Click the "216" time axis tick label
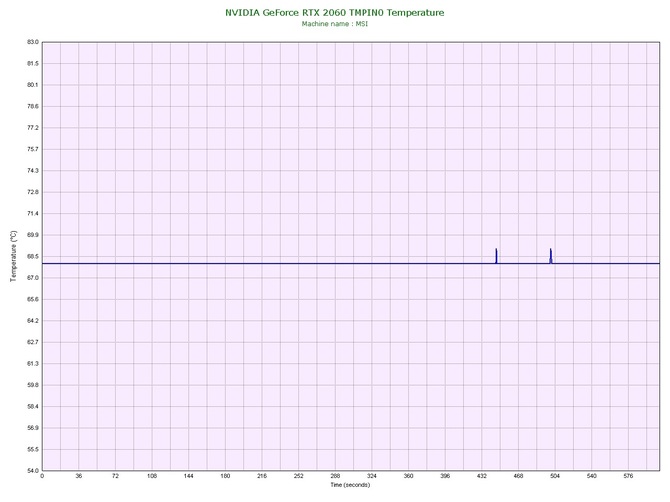This screenshot has width=670, height=502. pyautogui.click(x=262, y=476)
